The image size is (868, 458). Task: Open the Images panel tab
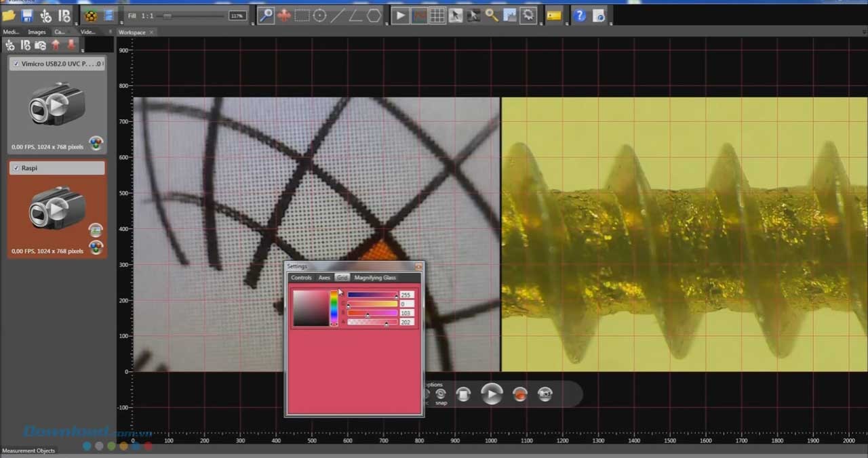coord(37,32)
